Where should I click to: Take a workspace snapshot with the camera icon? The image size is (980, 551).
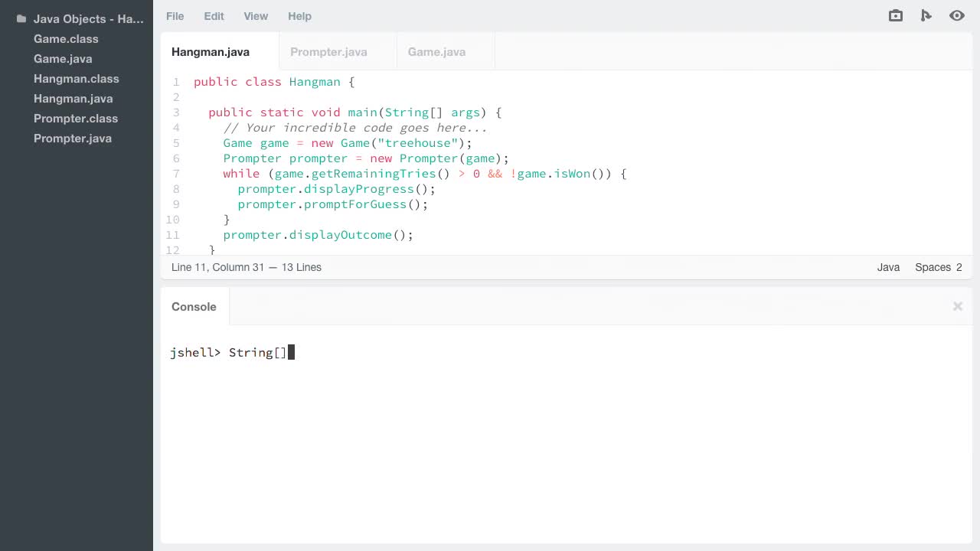pyautogui.click(x=895, y=15)
